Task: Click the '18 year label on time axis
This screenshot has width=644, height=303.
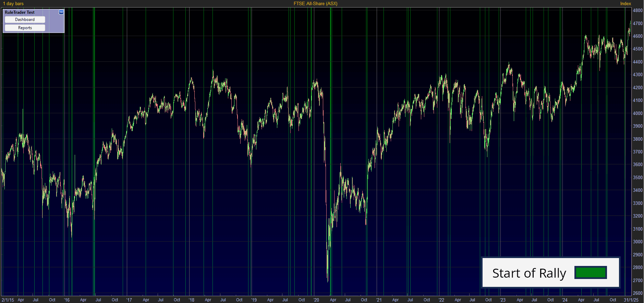Action: point(191,300)
